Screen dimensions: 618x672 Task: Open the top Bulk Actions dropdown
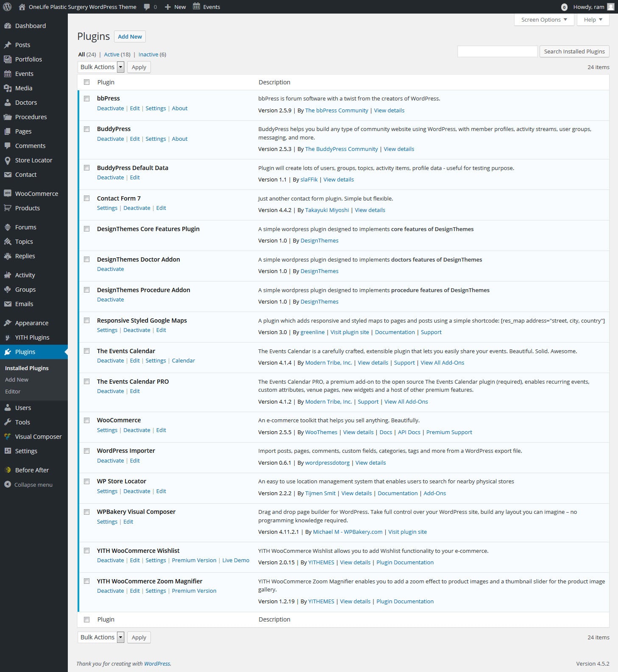pos(101,67)
